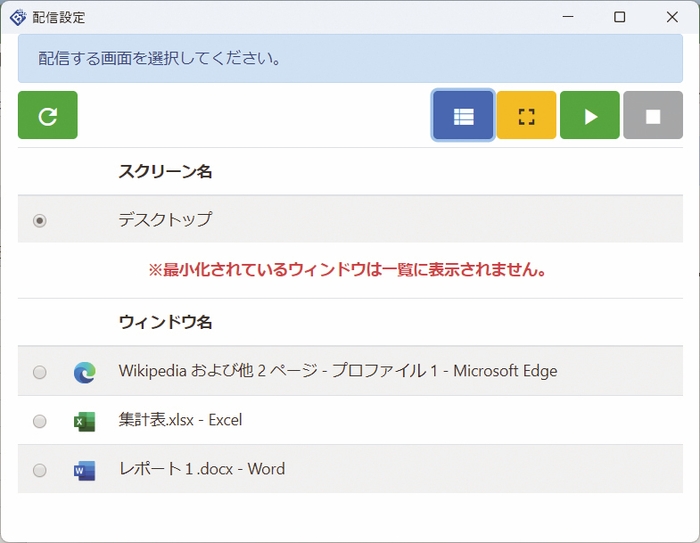
Task: Minimize the 配信設定 window
Action: [568, 17]
